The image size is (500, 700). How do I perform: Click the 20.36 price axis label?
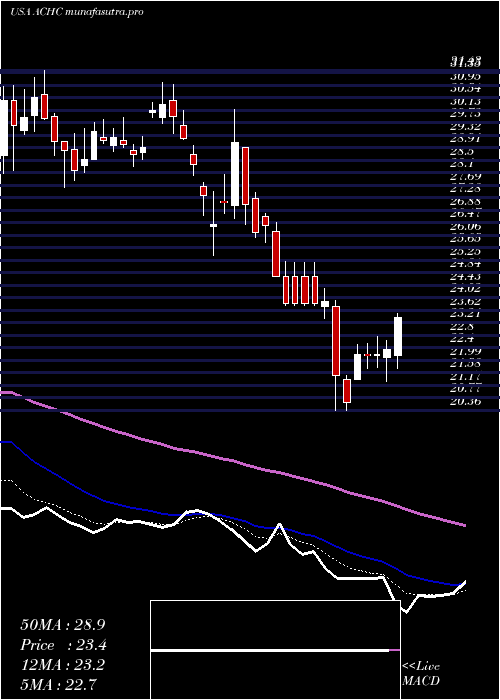[465, 402]
